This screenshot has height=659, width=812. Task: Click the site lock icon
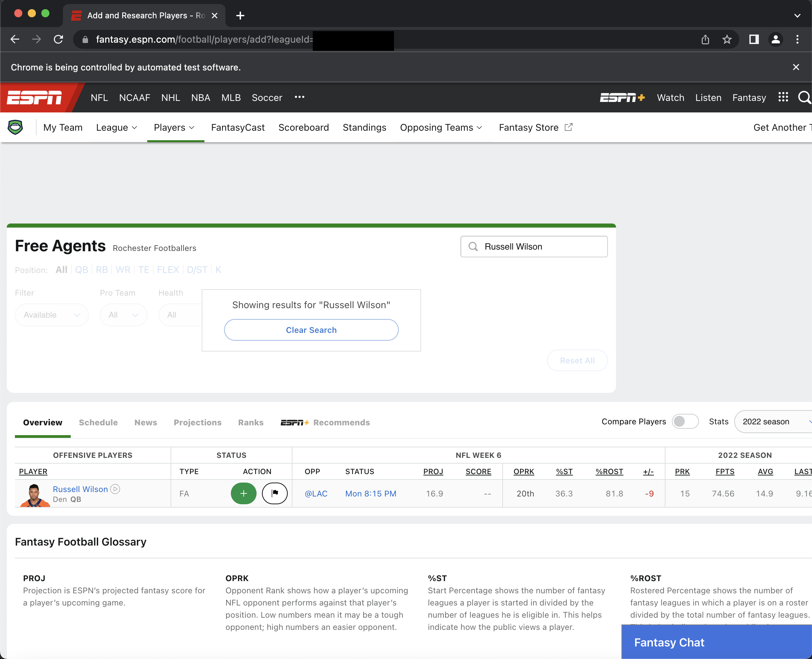pos(85,40)
